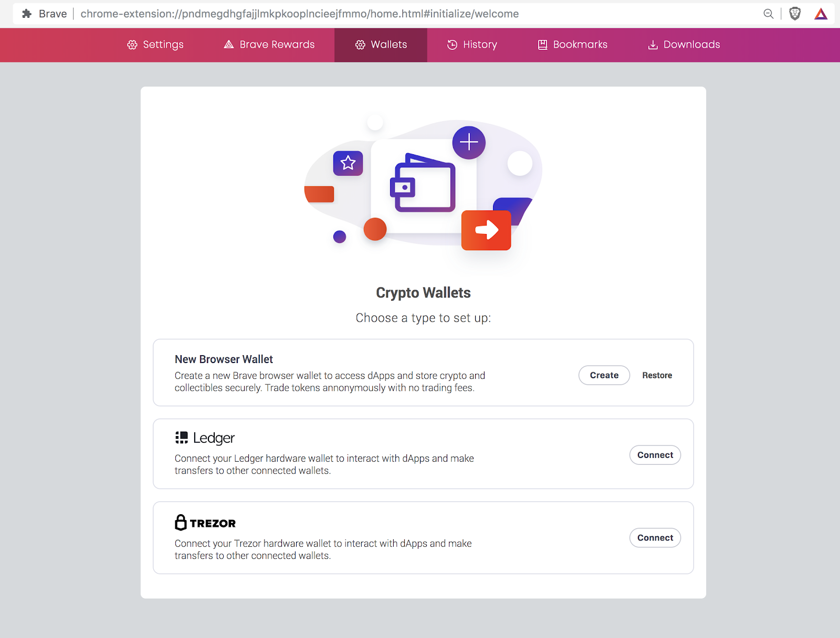Open the Bookmarks tab
The width and height of the screenshot is (840, 638).
tap(572, 45)
